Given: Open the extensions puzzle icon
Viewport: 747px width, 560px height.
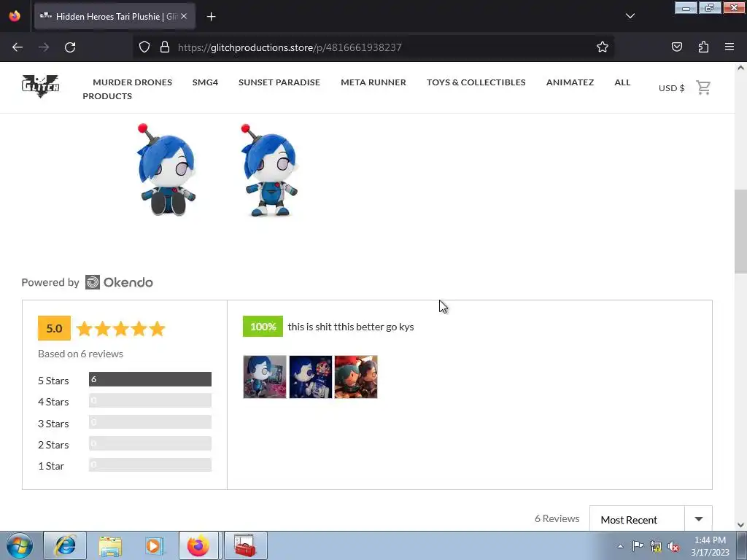Looking at the screenshot, I should pyautogui.click(x=703, y=47).
